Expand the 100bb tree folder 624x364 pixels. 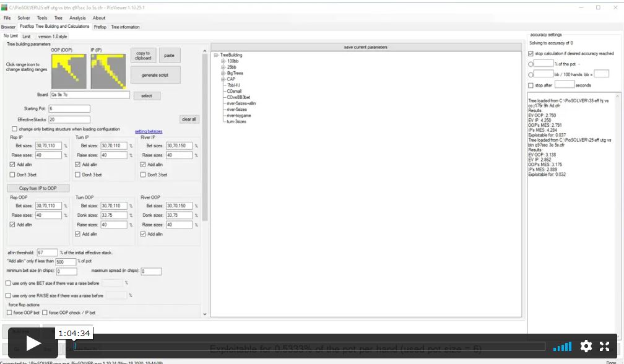(x=223, y=61)
